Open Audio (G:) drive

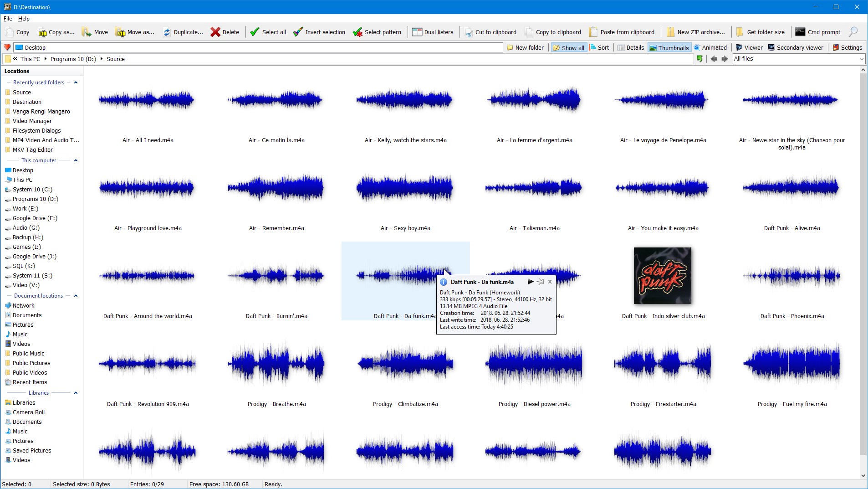(26, 228)
